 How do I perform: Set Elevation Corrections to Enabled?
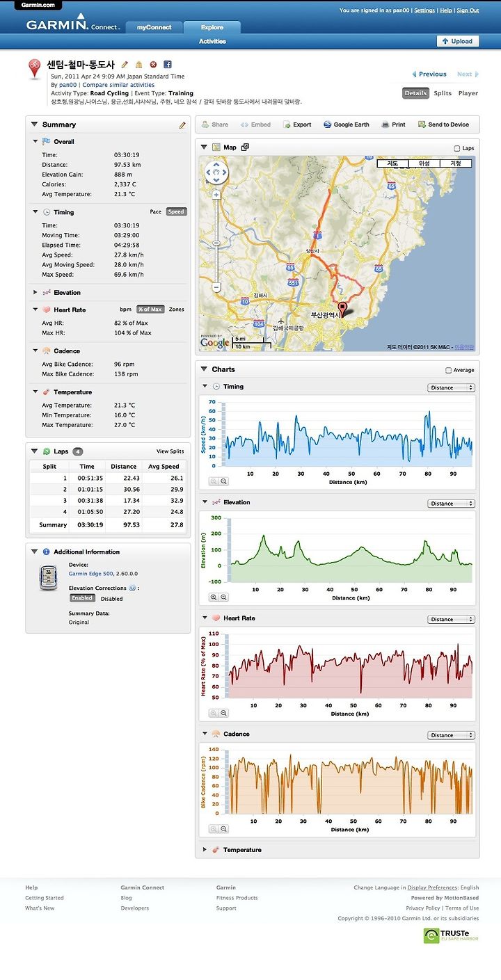82,598
